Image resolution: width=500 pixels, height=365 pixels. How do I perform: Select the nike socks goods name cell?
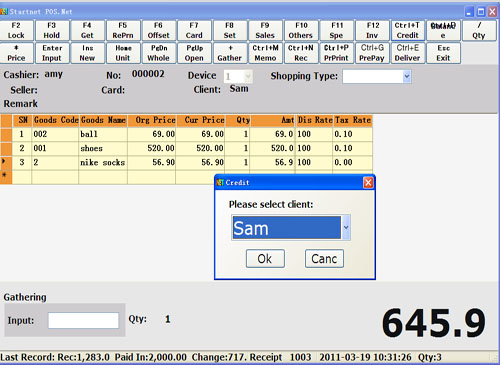point(103,163)
